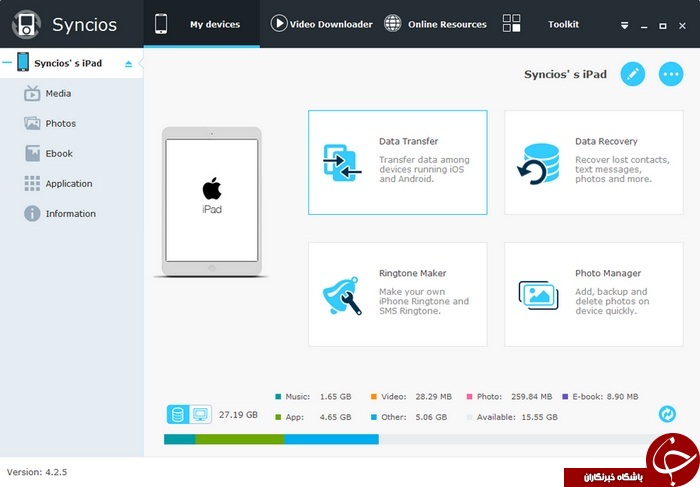Open the Application section
700x487 pixels.
point(69,183)
